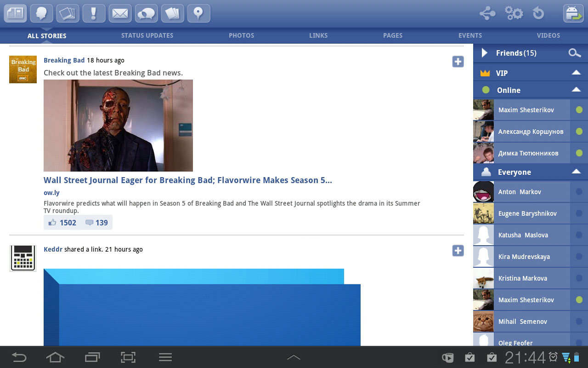This screenshot has height=368, width=588.
Task: Open the Breaking Bad page name link
Action: click(x=64, y=60)
